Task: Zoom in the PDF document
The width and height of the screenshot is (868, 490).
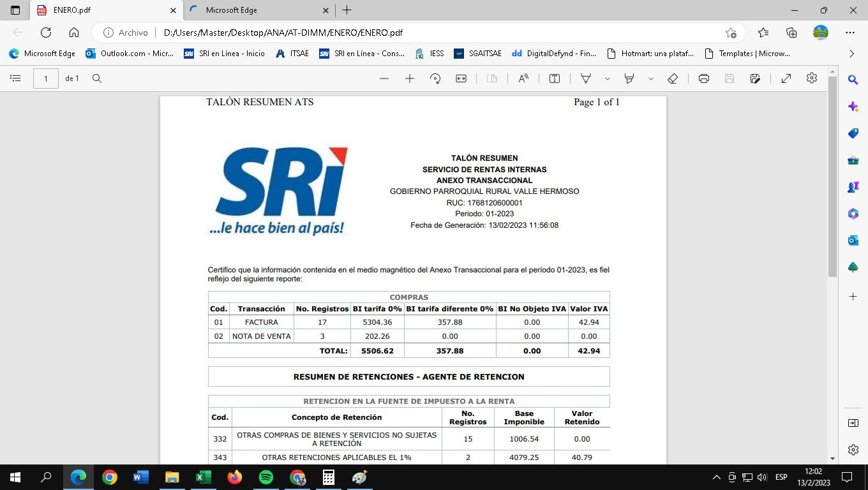Action: tap(410, 78)
